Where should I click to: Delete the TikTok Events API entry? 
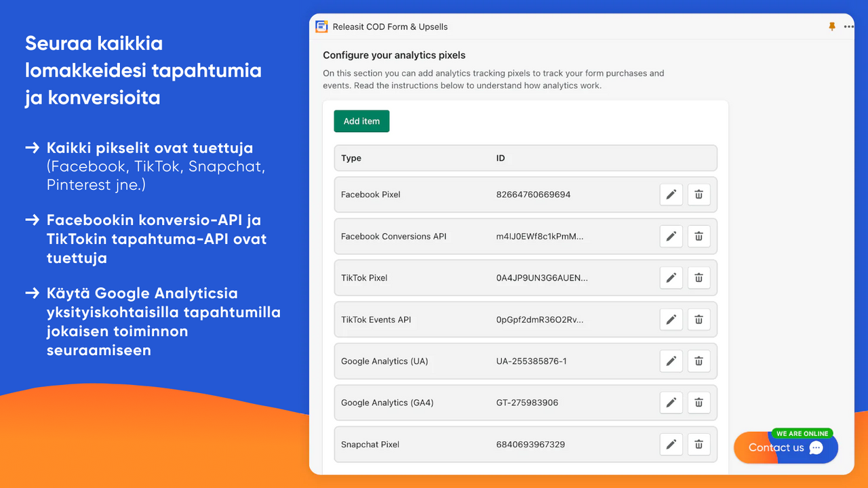pyautogui.click(x=698, y=320)
